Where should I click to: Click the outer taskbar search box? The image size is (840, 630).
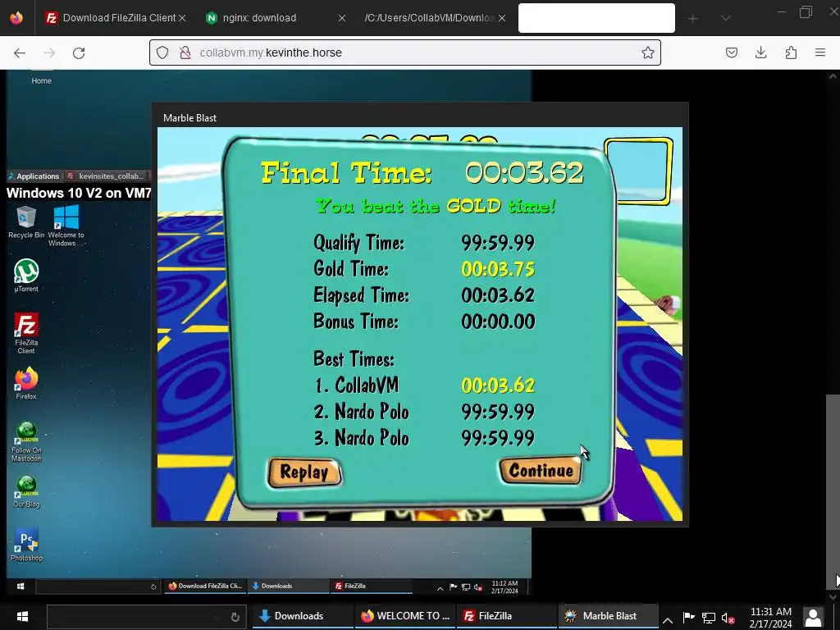tap(146, 617)
